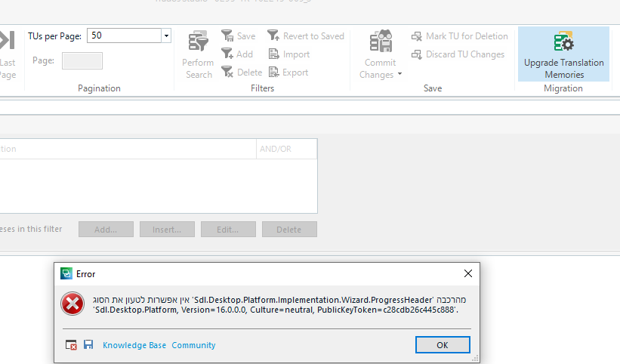Go to the Last Page arrow icon
This screenshot has width=620, height=364.
(7, 40)
